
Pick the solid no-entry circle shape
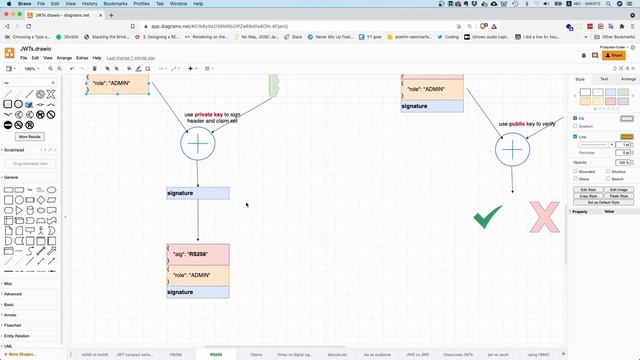pyautogui.click(x=8, y=125)
